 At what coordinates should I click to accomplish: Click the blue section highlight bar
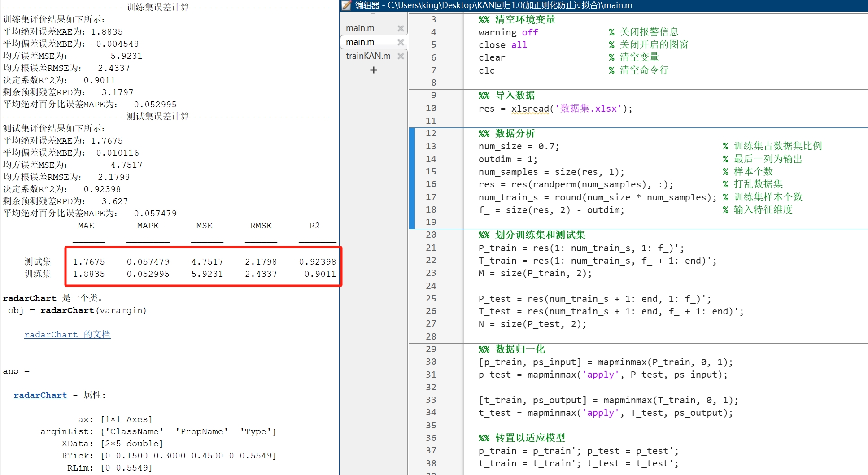click(x=412, y=178)
